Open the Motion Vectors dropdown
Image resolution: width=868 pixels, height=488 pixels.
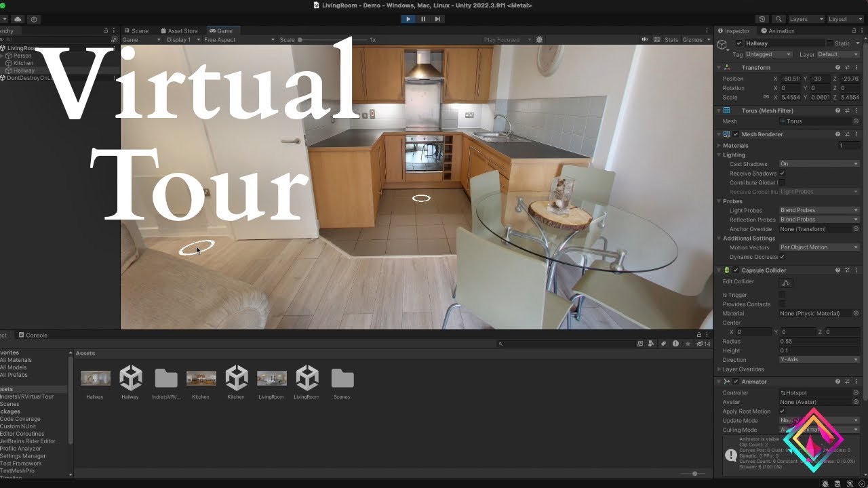pos(819,247)
